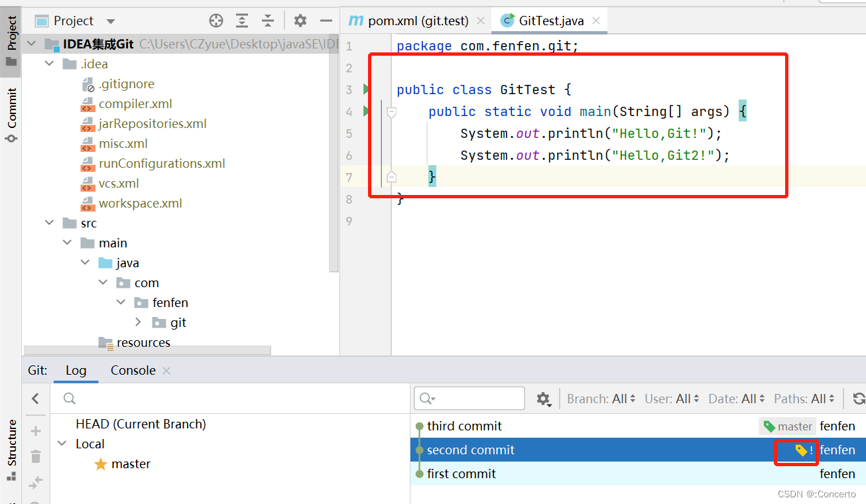Click the run gutter icon beside main method
866x504 pixels.
coord(366,111)
